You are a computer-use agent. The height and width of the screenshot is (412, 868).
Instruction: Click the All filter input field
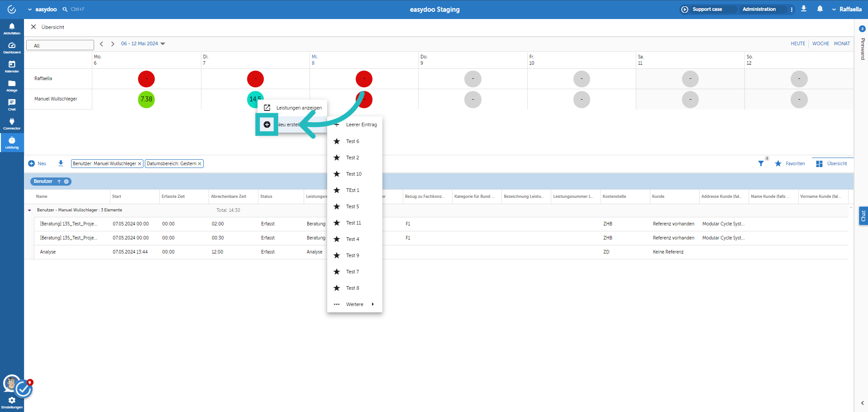60,45
